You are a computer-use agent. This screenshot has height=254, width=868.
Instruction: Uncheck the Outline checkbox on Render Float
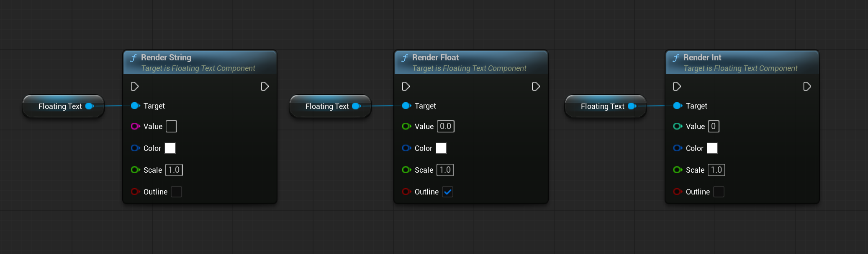[x=447, y=192]
